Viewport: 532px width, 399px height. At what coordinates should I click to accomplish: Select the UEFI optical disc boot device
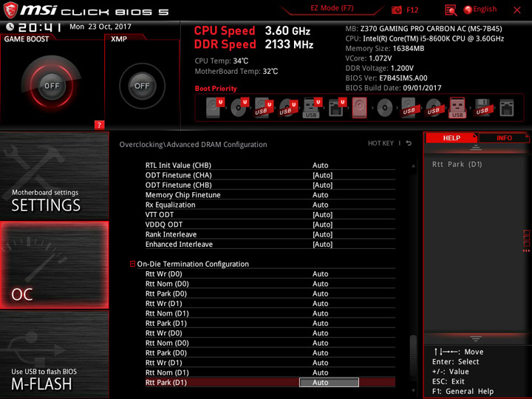pyautogui.click(x=239, y=108)
